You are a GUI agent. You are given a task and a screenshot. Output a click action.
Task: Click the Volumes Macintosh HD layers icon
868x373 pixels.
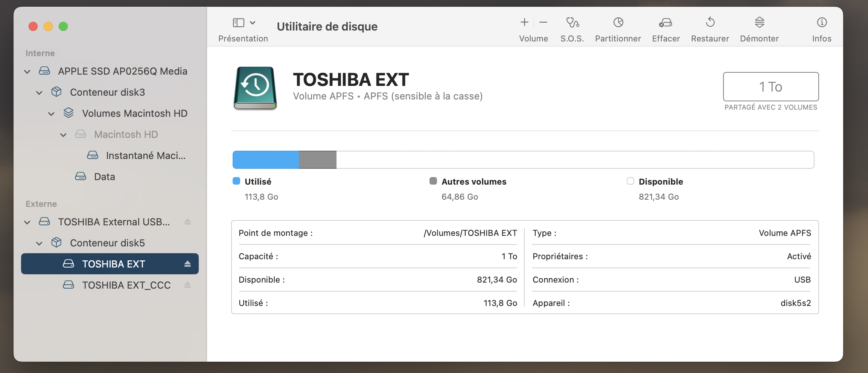tap(69, 113)
